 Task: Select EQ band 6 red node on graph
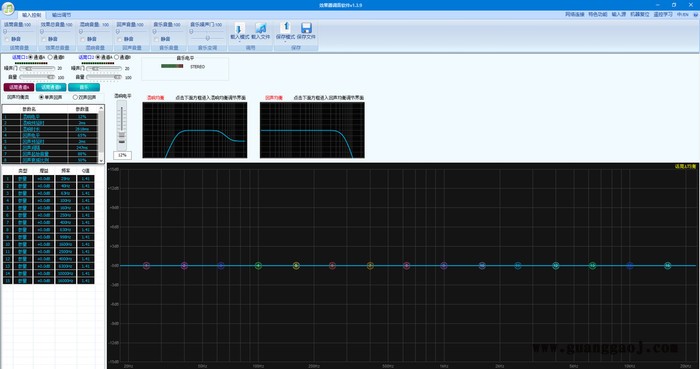pos(332,265)
